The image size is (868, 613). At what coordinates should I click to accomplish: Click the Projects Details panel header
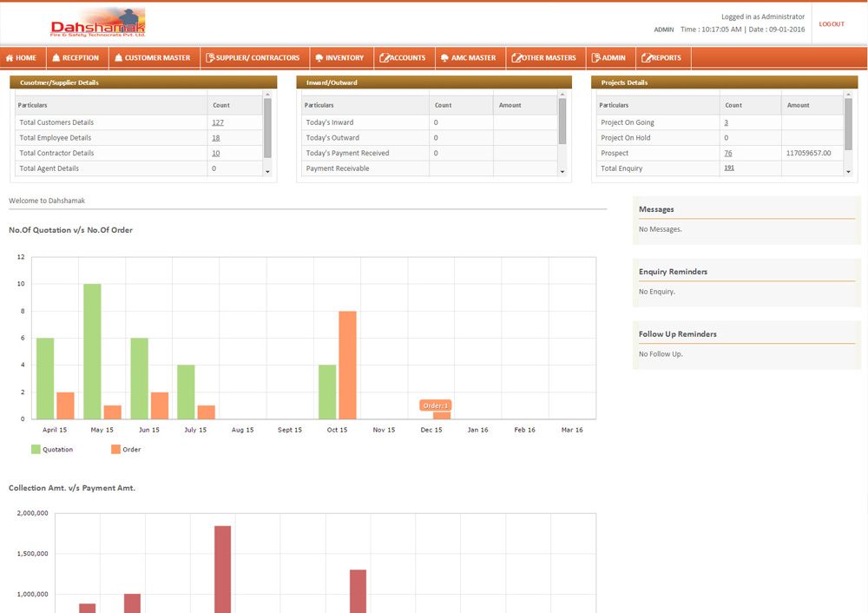click(725, 82)
